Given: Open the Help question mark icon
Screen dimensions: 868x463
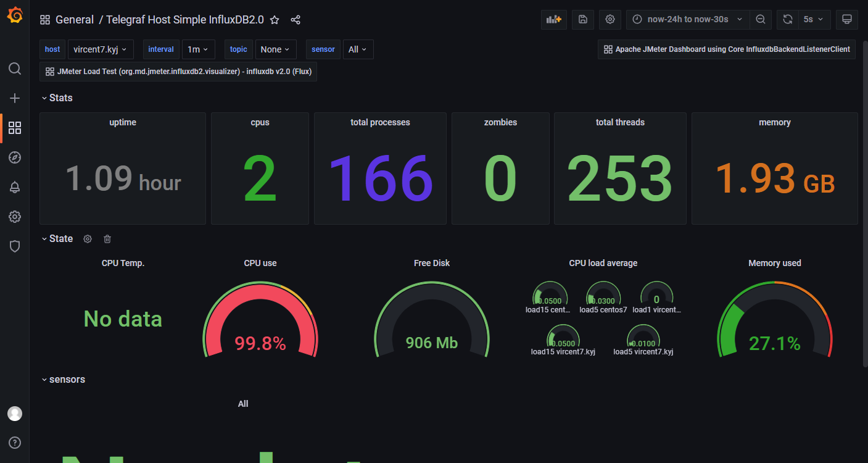Looking at the screenshot, I should tap(15, 443).
